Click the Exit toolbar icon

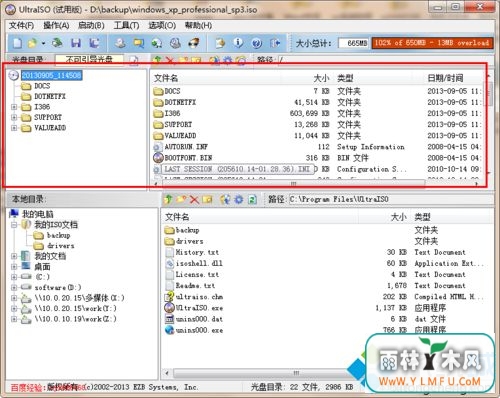click(x=275, y=43)
